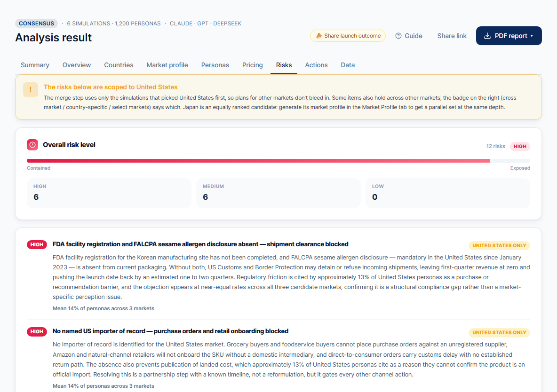The image size is (557, 392).
Task: Click the Share launch outcome button
Action: coord(348,36)
